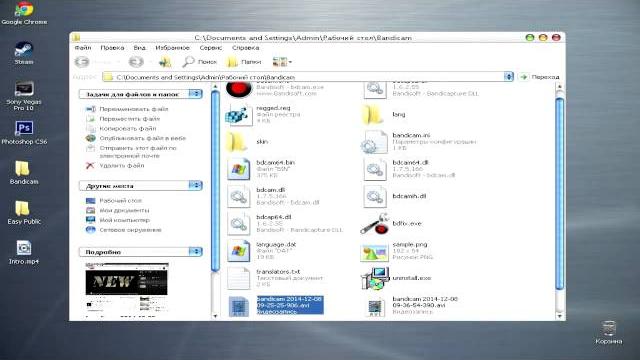Image resolution: width=640 pixels, height=360 pixels.
Task: Select the language.dat file
Action: 261,250
